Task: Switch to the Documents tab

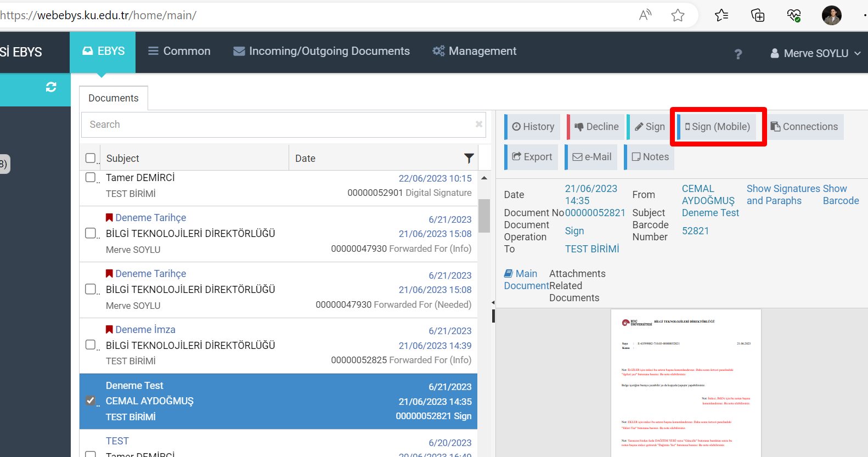Action: (114, 98)
